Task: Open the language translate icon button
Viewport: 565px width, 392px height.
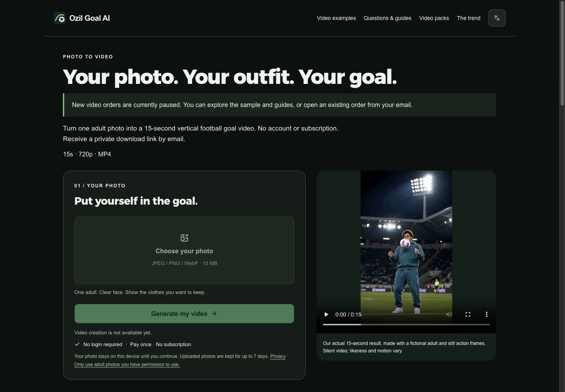Action: click(x=497, y=18)
